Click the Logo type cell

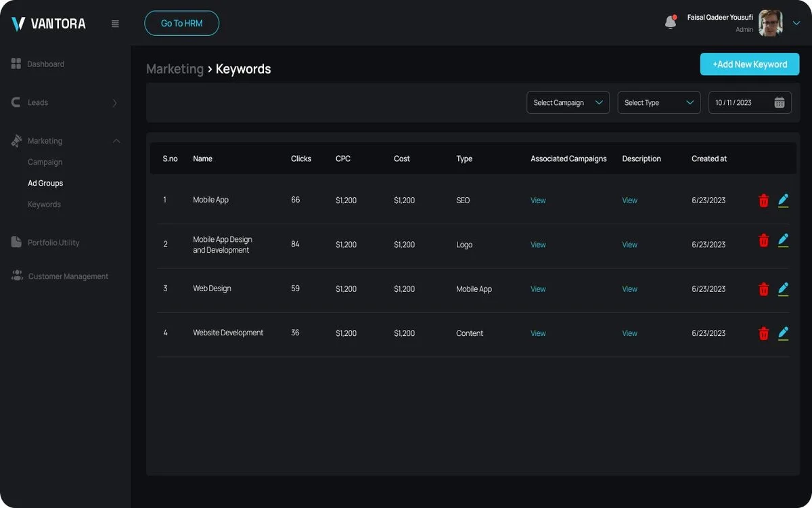pos(464,245)
